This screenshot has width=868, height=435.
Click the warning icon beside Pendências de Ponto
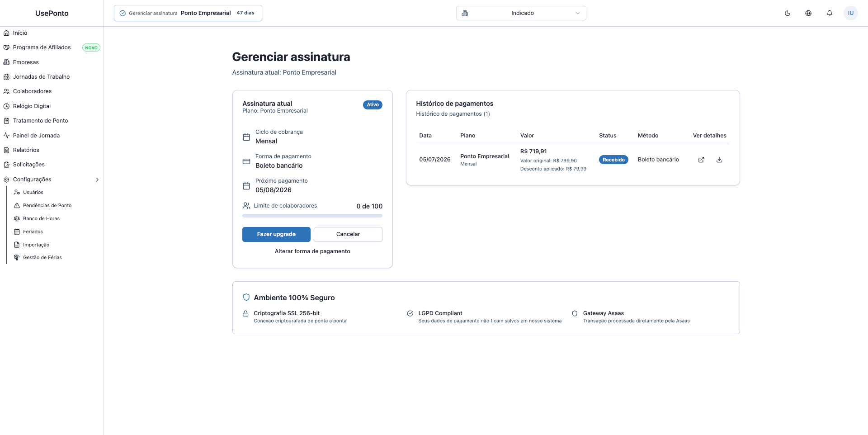(17, 205)
